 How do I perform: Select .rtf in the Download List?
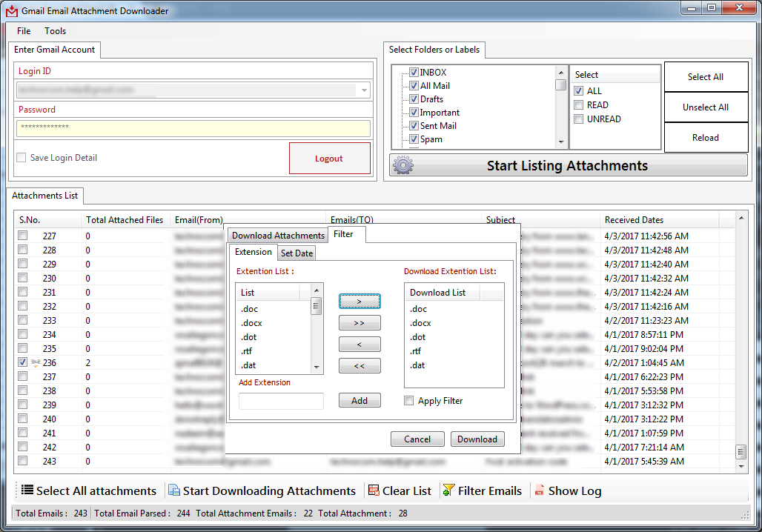pos(416,350)
